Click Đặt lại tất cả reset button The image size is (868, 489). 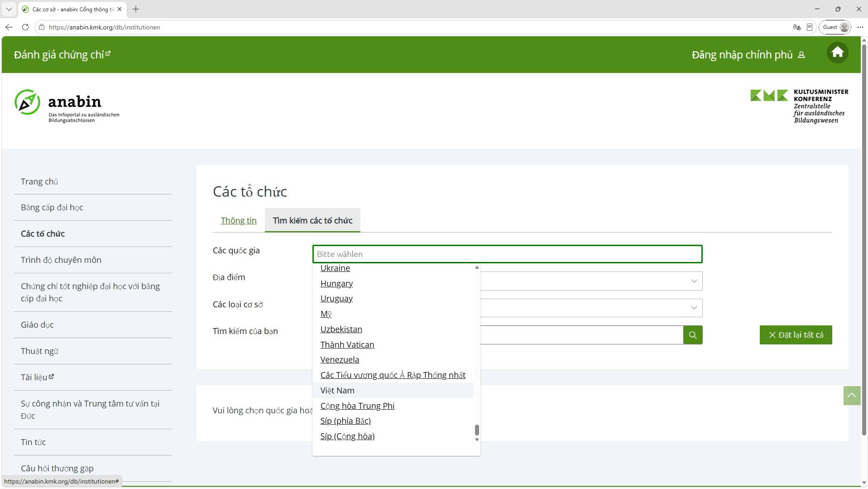[796, 335]
